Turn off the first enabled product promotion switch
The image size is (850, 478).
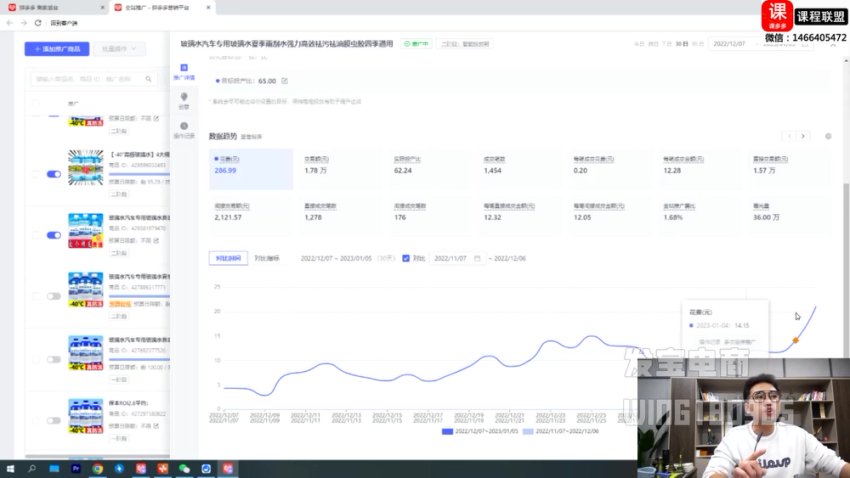pyautogui.click(x=54, y=174)
